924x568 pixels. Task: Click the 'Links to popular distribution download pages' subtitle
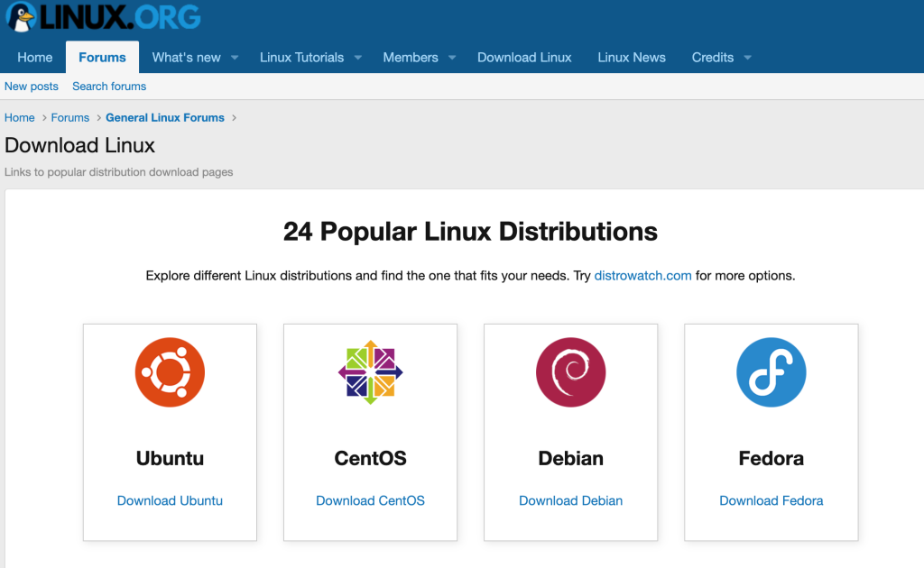(x=118, y=172)
